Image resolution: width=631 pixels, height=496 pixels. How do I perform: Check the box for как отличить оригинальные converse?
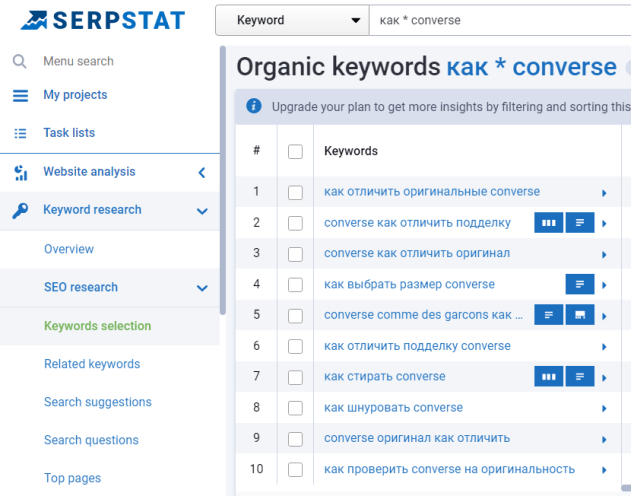pos(295,192)
